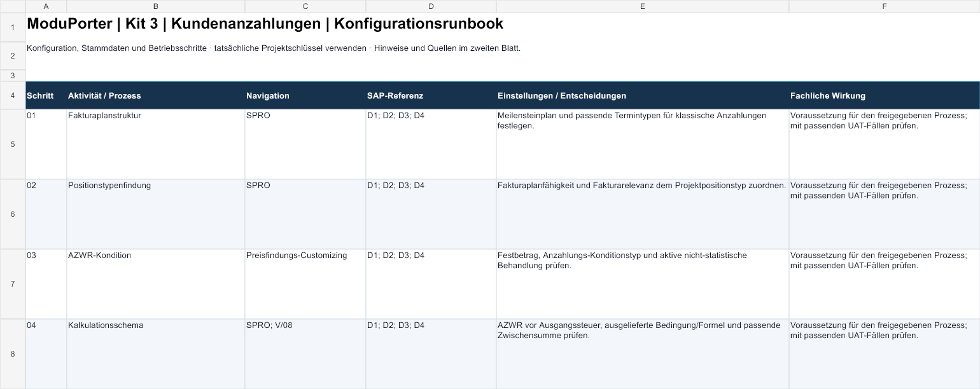Select the 'Preisfindungs-Customizing' cell
Viewport: 980px width, 389px height.
tap(305, 284)
